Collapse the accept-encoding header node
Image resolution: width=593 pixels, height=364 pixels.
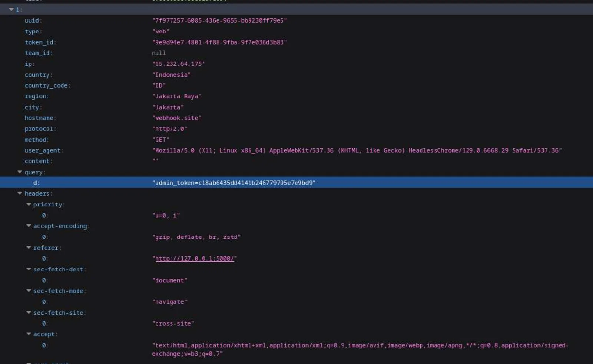[x=29, y=226]
